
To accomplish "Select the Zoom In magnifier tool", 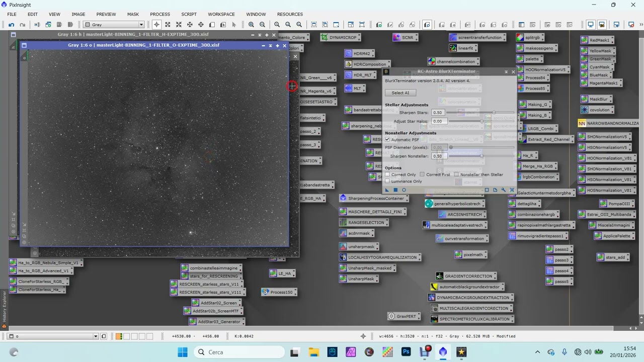I will tap(251, 25).
